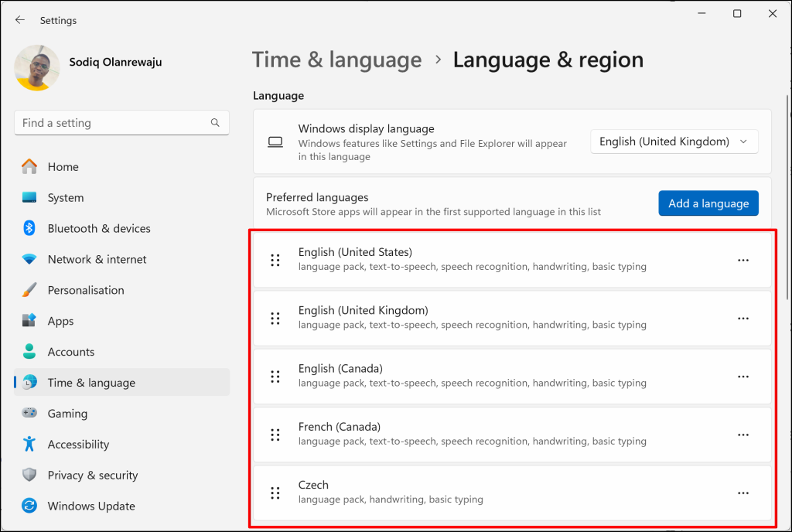The width and height of the screenshot is (792, 532).
Task: Open the System settings page
Action: [x=121, y=197]
